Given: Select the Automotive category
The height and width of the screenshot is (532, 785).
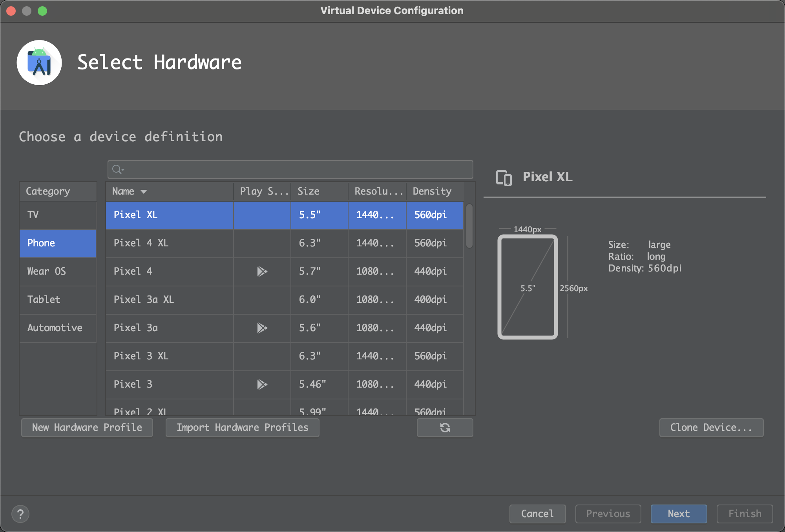Looking at the screenshot, I should coord(58,328).
